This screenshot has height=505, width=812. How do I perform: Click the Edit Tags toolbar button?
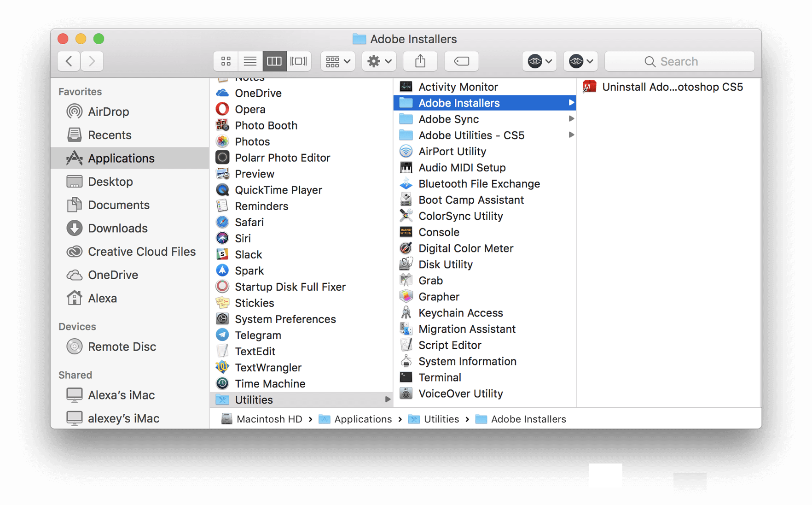tap(462, 61)
